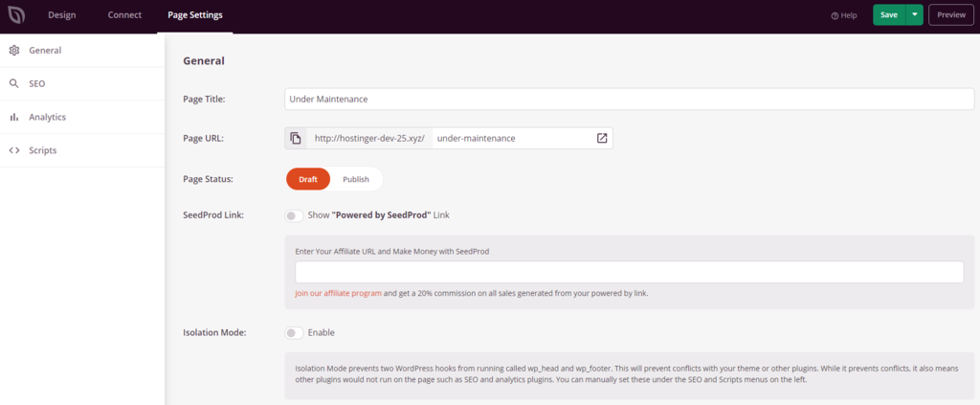Image resolution: width=980 pixels, height=405 pixels.
Task: Switch to the Design tab
Action: 61,15
